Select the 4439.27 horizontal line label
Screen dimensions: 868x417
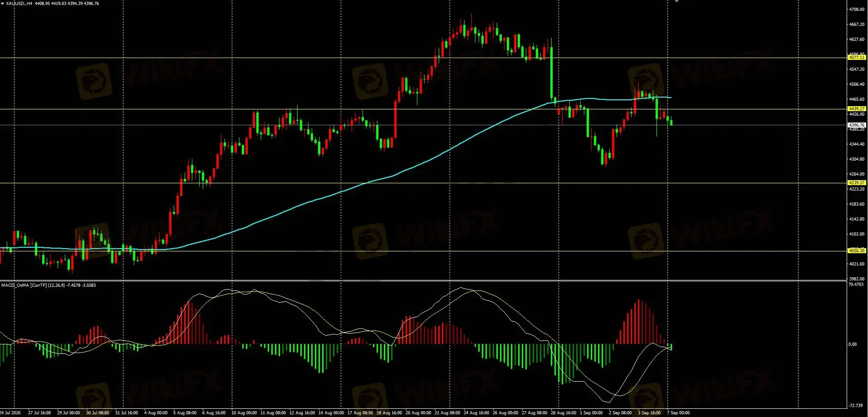point(857,109)
